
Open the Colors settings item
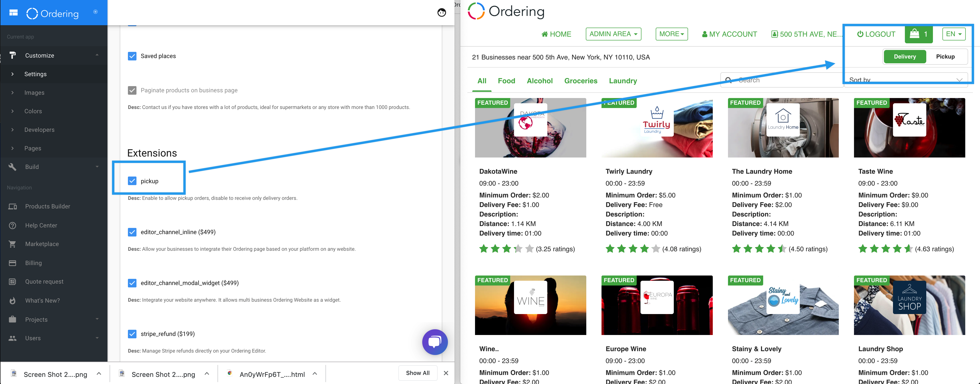(x=33, y=111)
